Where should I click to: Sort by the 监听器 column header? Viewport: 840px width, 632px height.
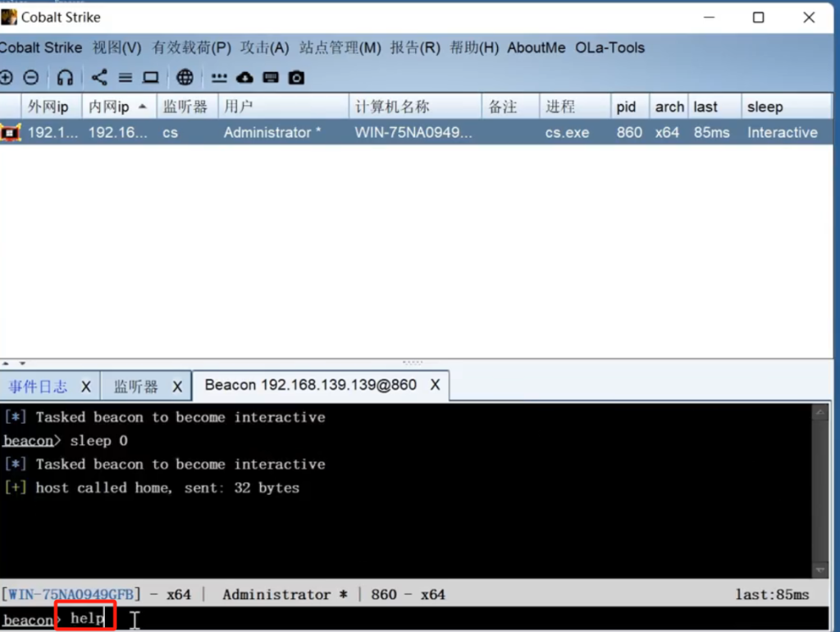coord(187,107)
